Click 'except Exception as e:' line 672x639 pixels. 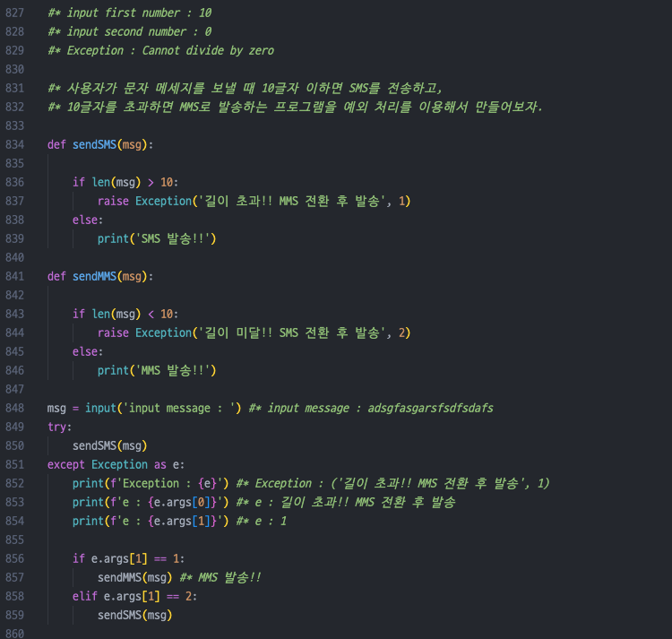pos(116,464)
